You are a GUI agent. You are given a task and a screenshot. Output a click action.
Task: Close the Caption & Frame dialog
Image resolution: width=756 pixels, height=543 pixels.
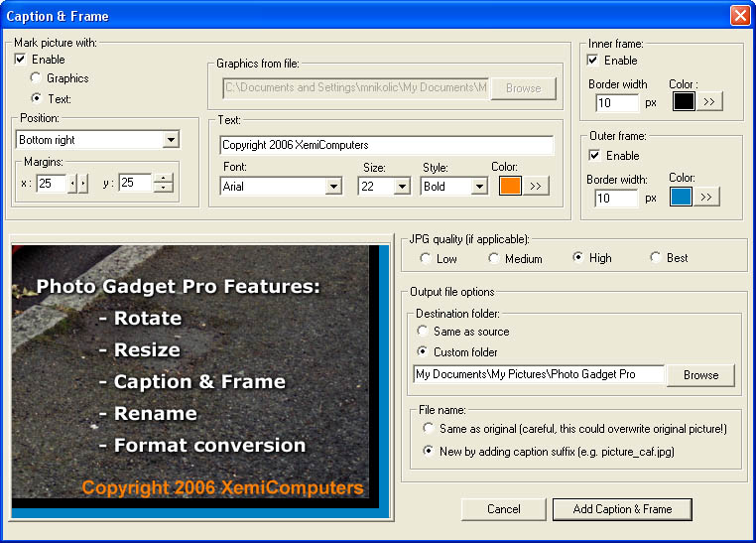(740, 16)
